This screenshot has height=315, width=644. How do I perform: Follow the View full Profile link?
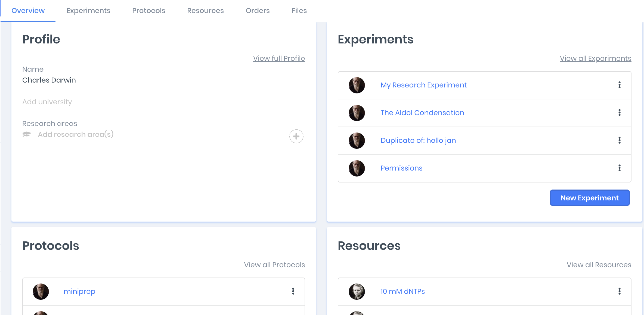point(279,58)
